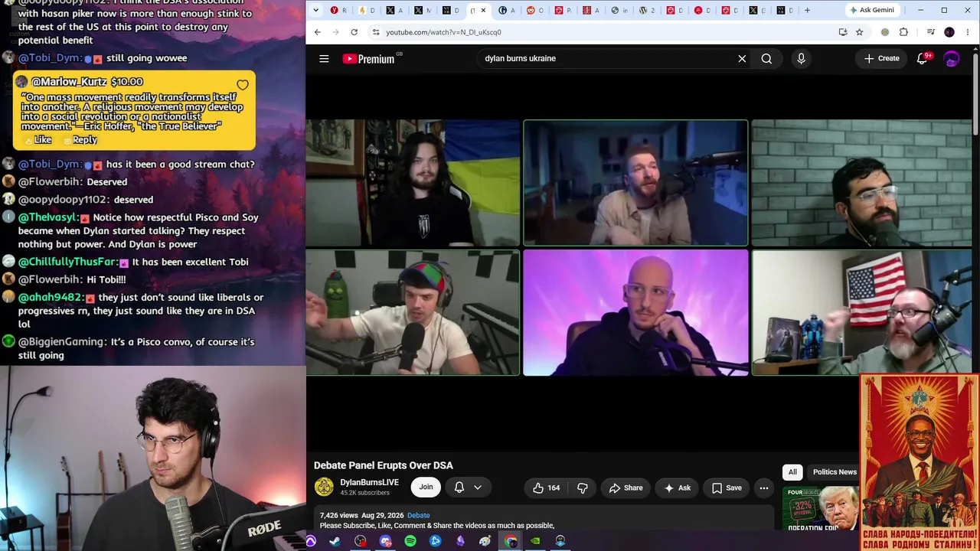View site information next to the URL

pos(375,32)
